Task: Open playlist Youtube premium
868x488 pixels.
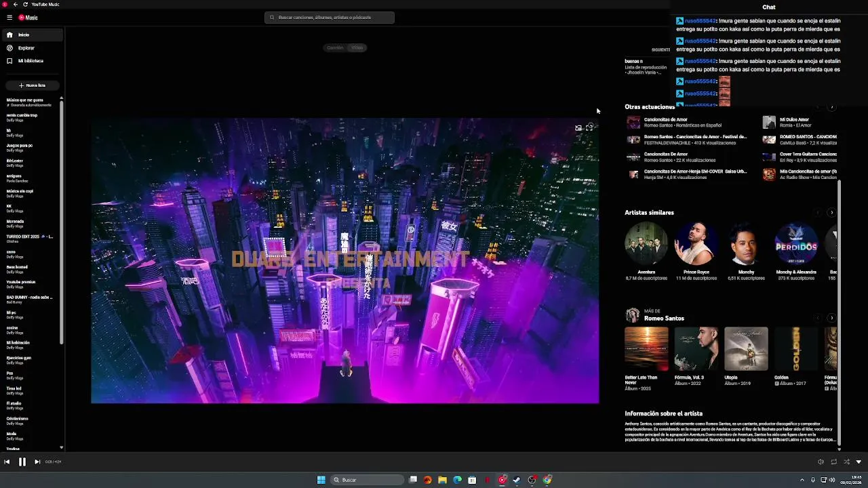Action: (31, 284)
